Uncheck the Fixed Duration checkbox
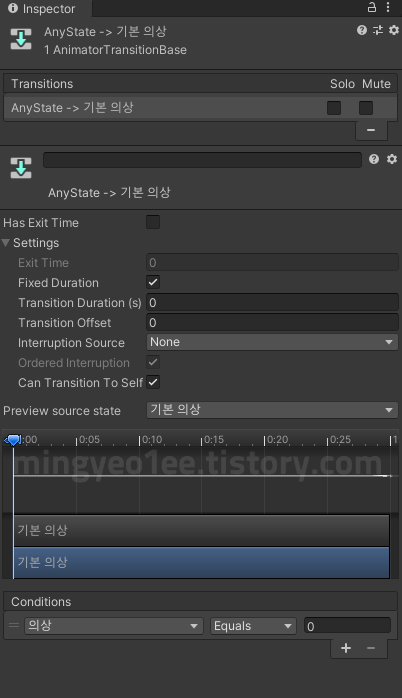The width and height of the screenshot is (402, 698). click(x=153, y=282)
